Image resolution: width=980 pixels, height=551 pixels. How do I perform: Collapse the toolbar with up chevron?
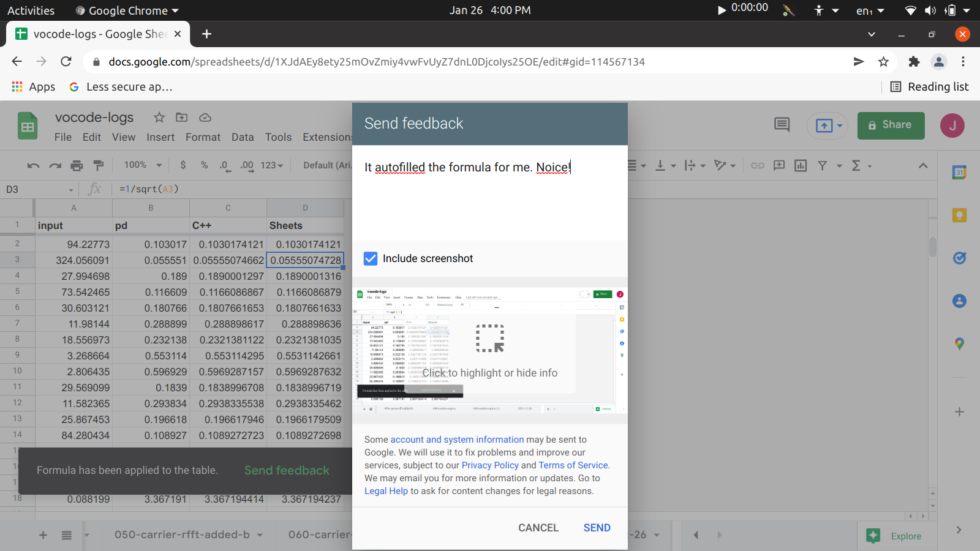coord(923,165)
